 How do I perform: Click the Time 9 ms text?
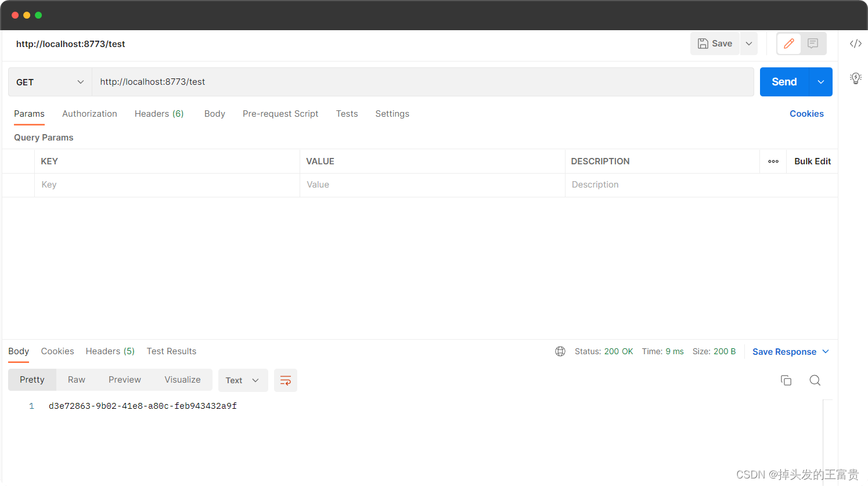(662, 351)
